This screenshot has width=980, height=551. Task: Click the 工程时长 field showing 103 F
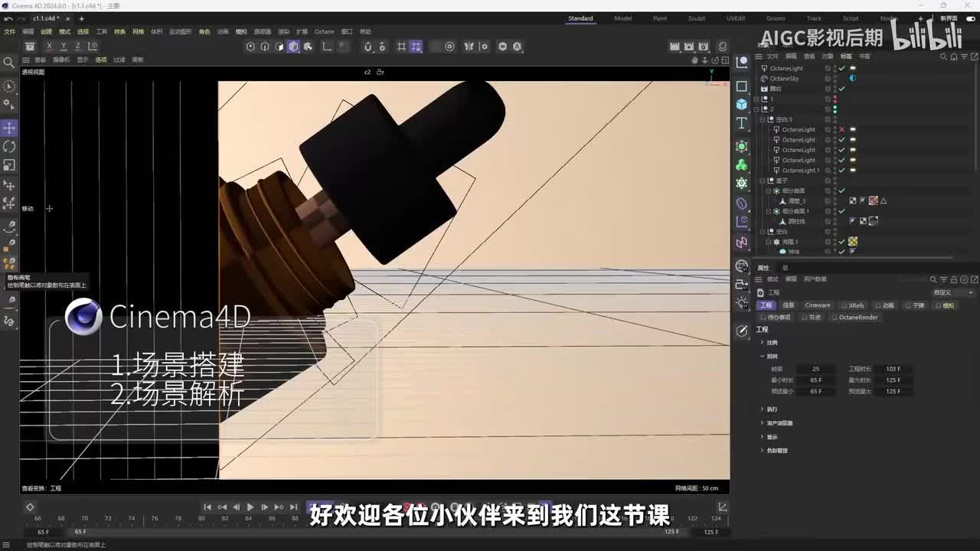point(893,369)
